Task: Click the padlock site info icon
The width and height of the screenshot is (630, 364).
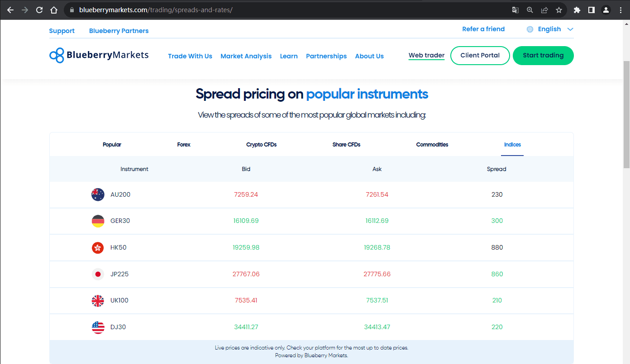Action: 72,10
